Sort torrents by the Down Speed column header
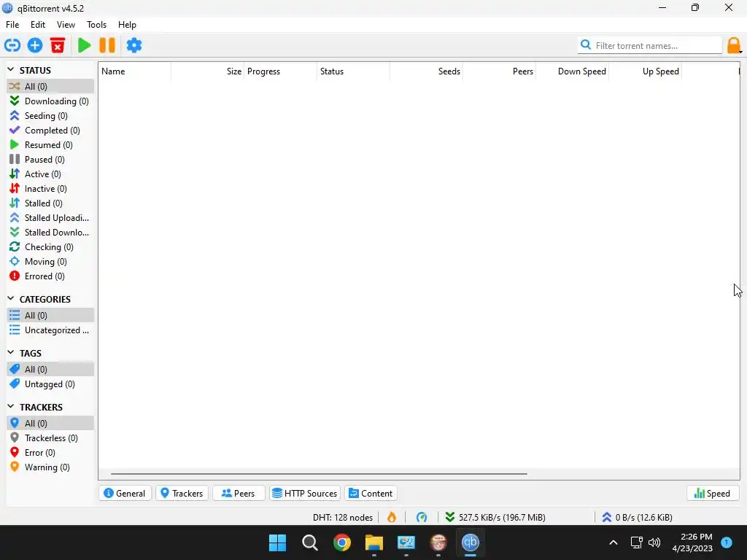The width and height of the screenshot is (747, 560). (573, 71)
